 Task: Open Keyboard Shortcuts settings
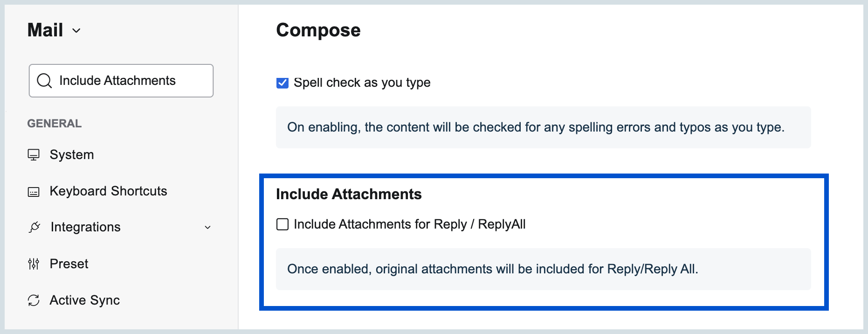[x=108, y=191]
